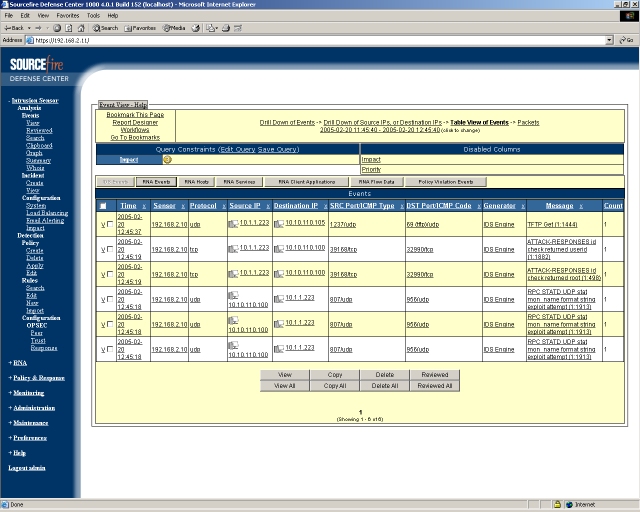Expand the Preferences sidebar section
Image resolution: width=640 pixels, height=512 pixels.
point(30,438)
